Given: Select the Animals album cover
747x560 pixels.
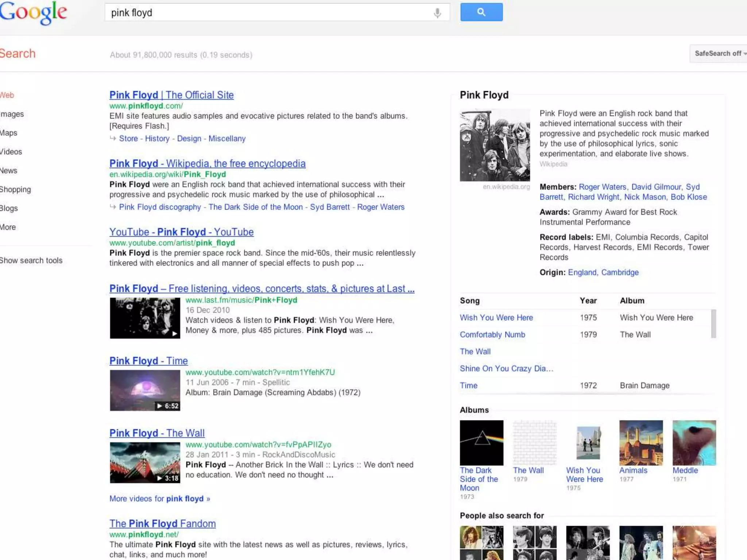Looking at the screenshot, I should [x=641, y=443].
